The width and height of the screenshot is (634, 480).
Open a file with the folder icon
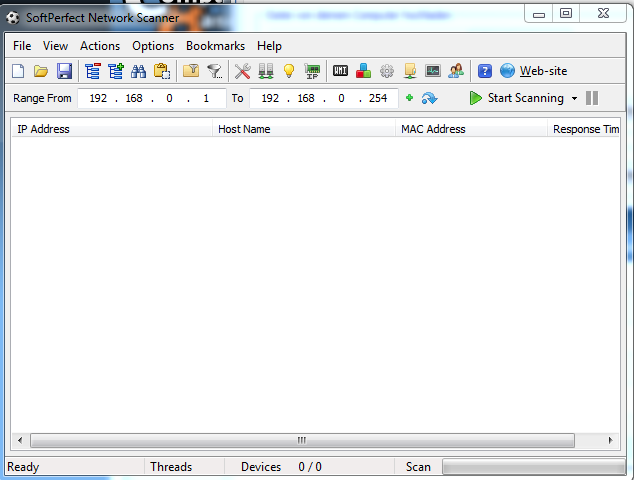click(x=41, y=71)
